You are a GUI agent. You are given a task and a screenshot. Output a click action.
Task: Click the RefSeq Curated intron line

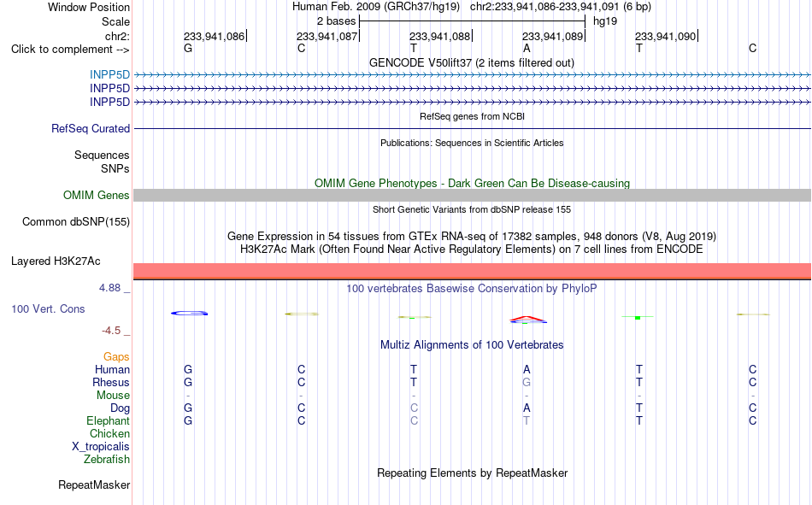(x=472, y=128)
